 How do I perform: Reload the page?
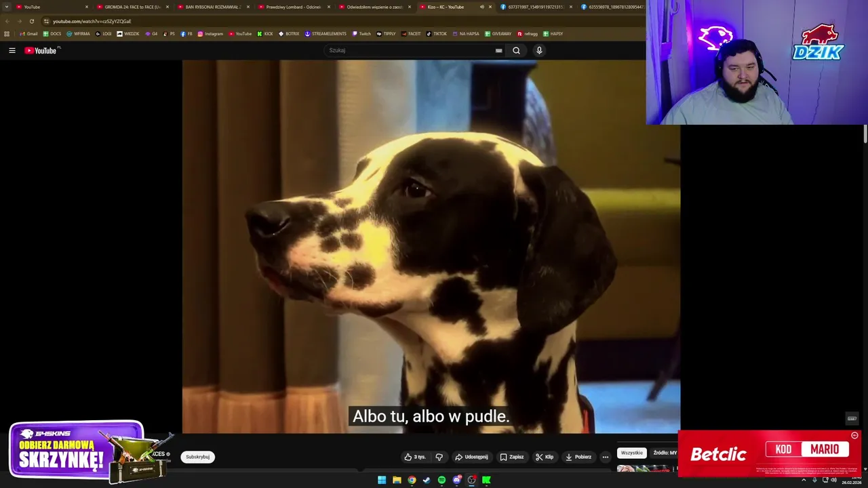tap(31, 21)
